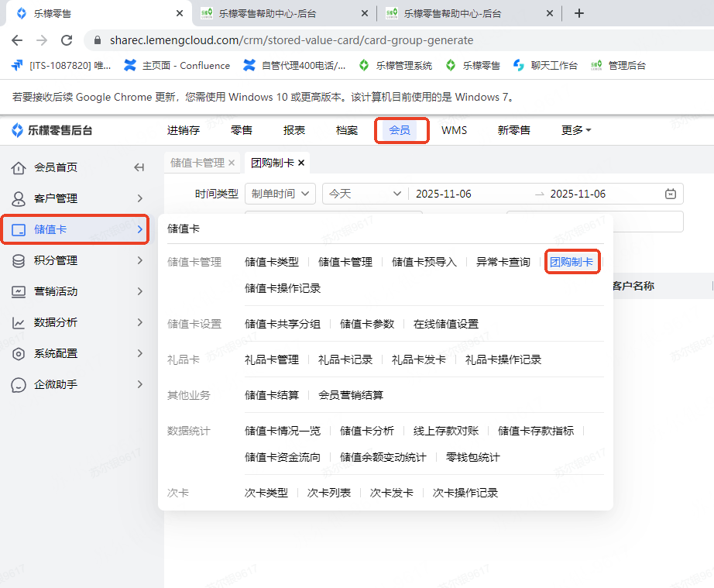Open 异常卡查询 menu item
This screenshot has height=588, width=714.
coord(503,263)
